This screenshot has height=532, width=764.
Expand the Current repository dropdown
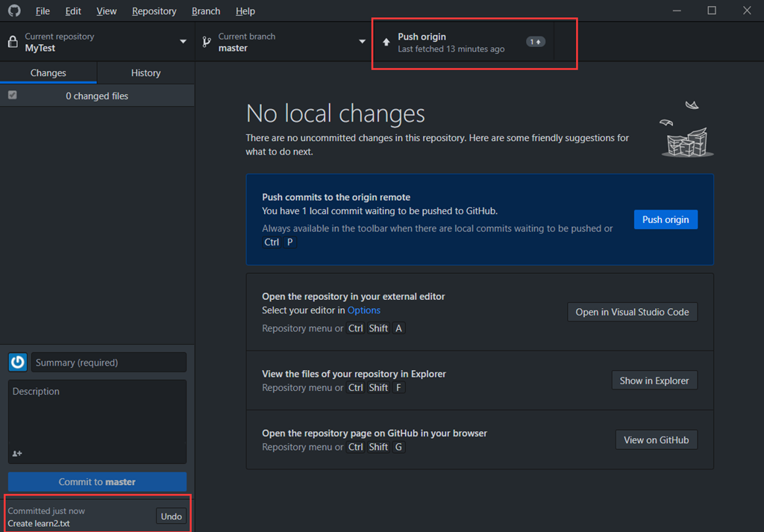tap(183, 42)
